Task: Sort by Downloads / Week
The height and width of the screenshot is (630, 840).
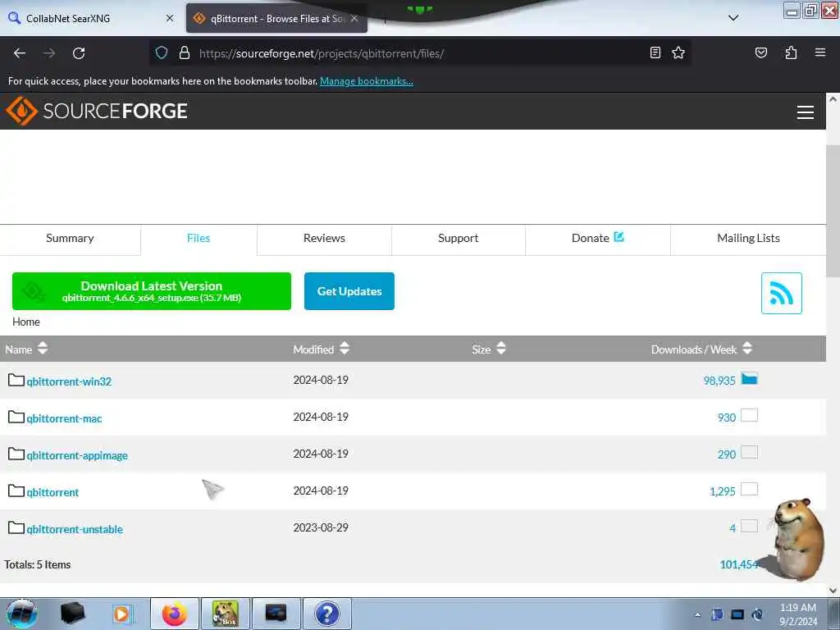Action: tap(701, 349)
